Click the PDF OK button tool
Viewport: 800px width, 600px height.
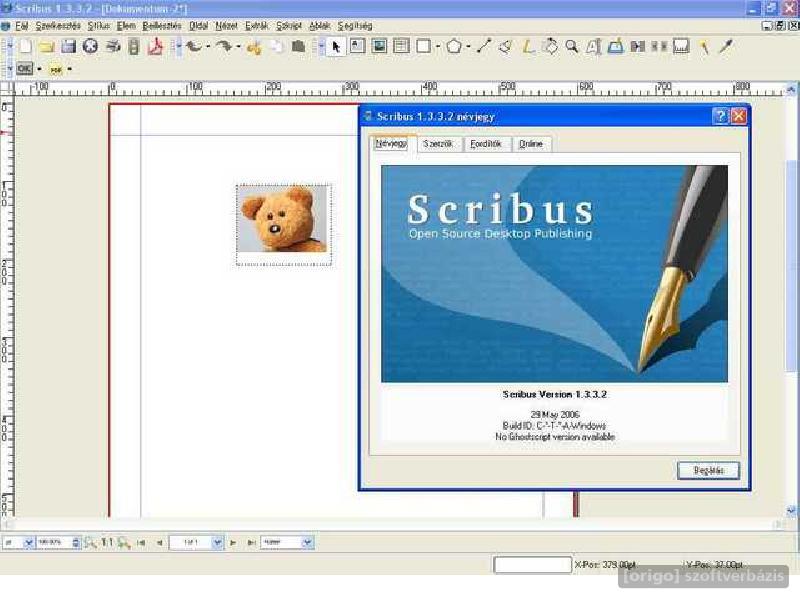24,68
